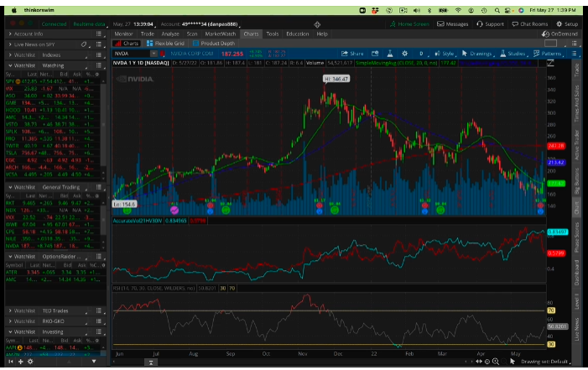Go to Home Screen
The width and height of the screenshot is (588, 370).
click(x=409, y=24)
